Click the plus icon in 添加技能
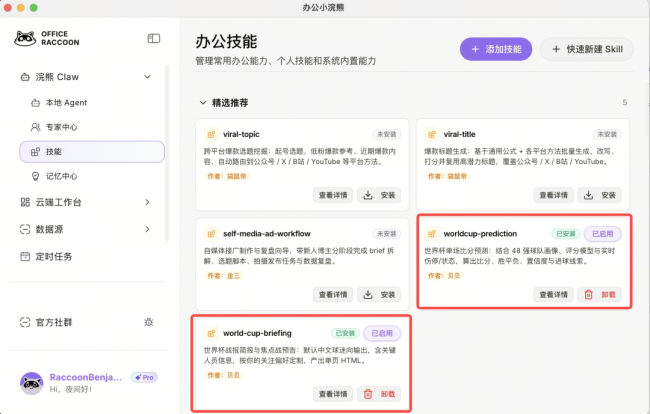Viewport: 650px width, 414px height. click(x=475, y=49)
